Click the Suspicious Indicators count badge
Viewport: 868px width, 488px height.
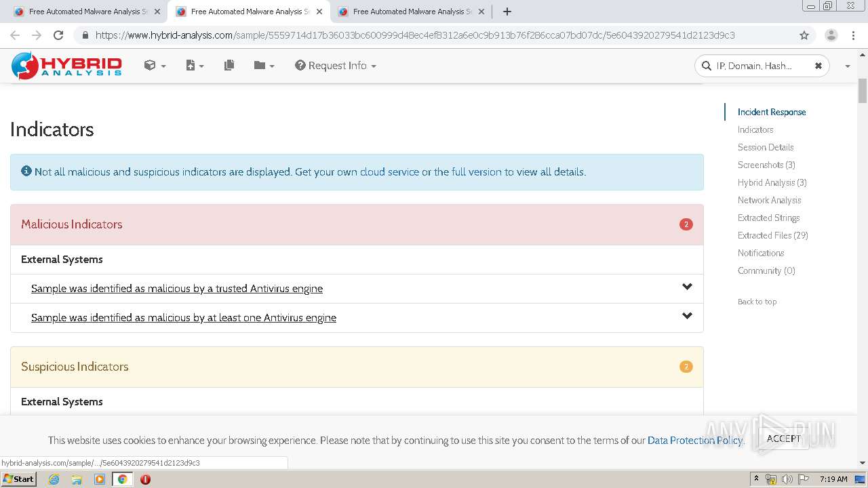pyautogui.click(x=686, y=367)
